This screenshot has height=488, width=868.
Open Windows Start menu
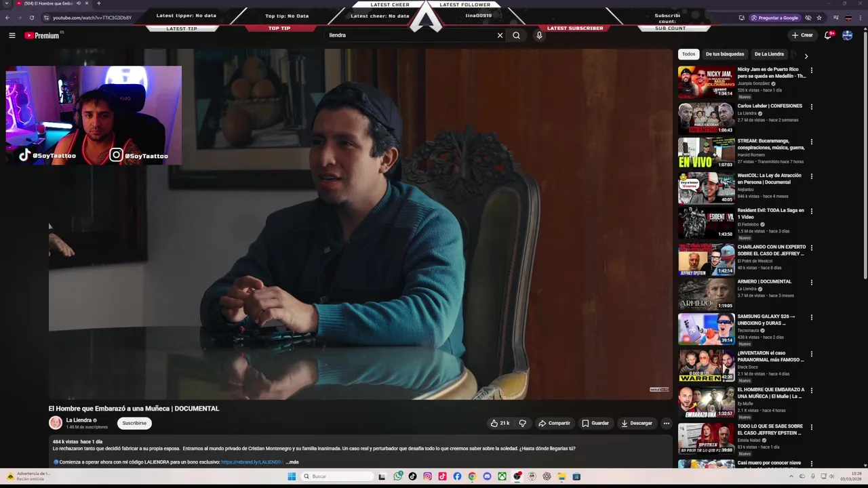pos(292,476)
